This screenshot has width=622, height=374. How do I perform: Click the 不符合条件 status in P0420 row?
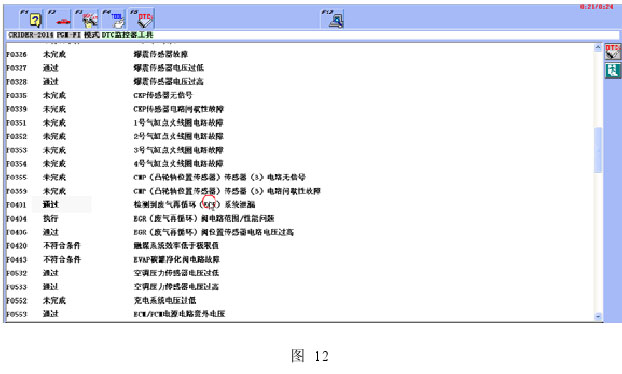pos(62,246)
